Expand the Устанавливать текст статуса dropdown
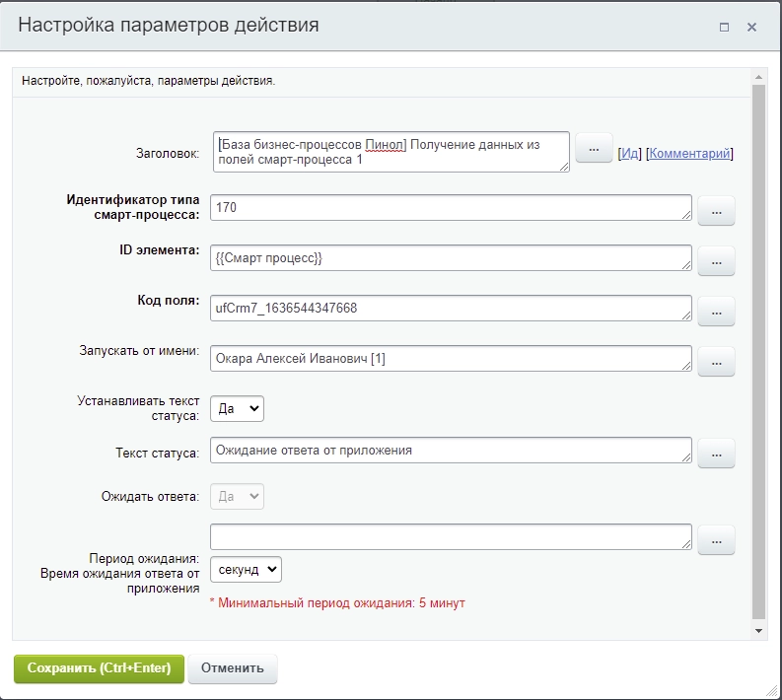Screen dimensions: 782x700 pos(237,408)
